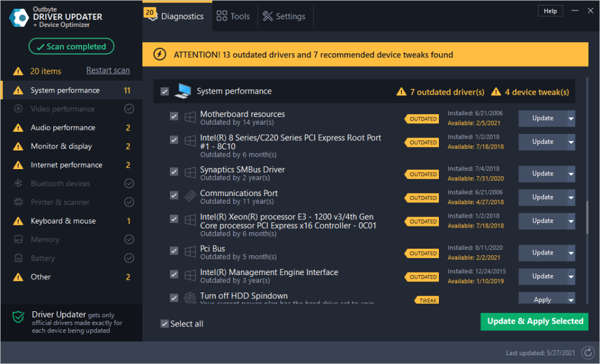Click the Restart scan link
This screenshot has width=600, height=364.
coord(108,70)
